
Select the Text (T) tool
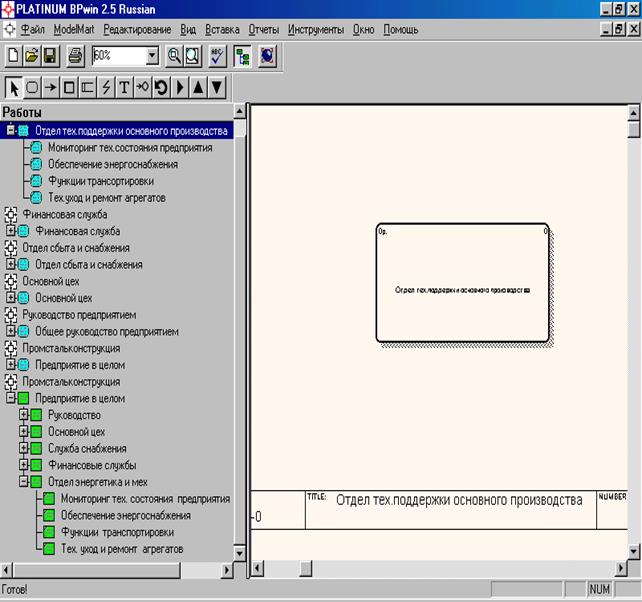125,87
